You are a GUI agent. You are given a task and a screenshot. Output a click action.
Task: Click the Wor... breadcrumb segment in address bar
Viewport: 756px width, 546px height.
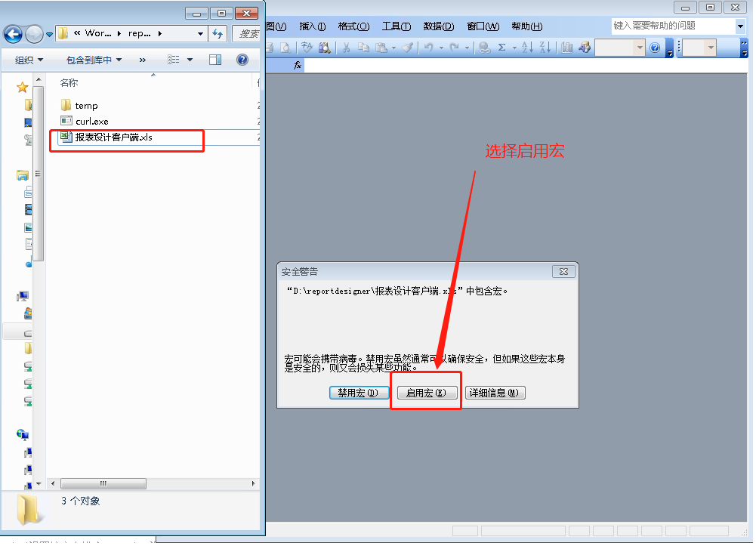click(x=98, y=33)
